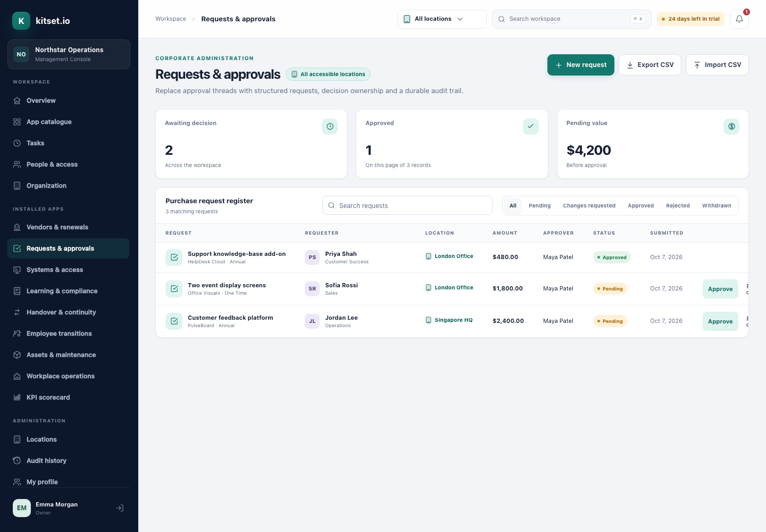
Task: Click the 24 days left in trial badge
Action: (x=690, y=19)
